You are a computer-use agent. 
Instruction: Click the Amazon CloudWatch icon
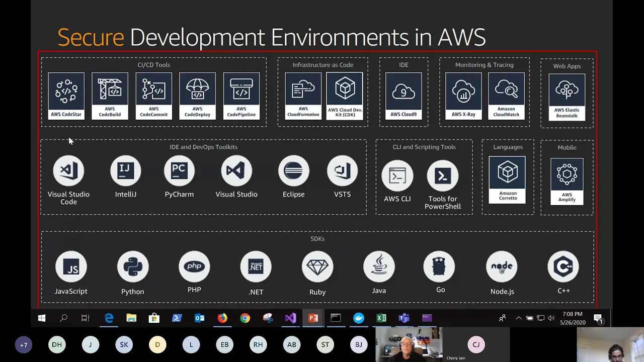[x=506, y=96]
